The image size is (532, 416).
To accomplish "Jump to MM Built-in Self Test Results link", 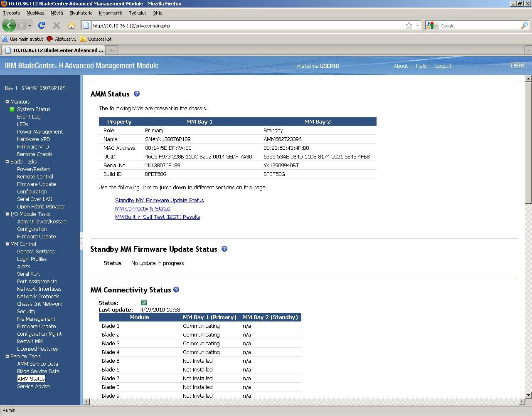I will [x=158, y=217].
